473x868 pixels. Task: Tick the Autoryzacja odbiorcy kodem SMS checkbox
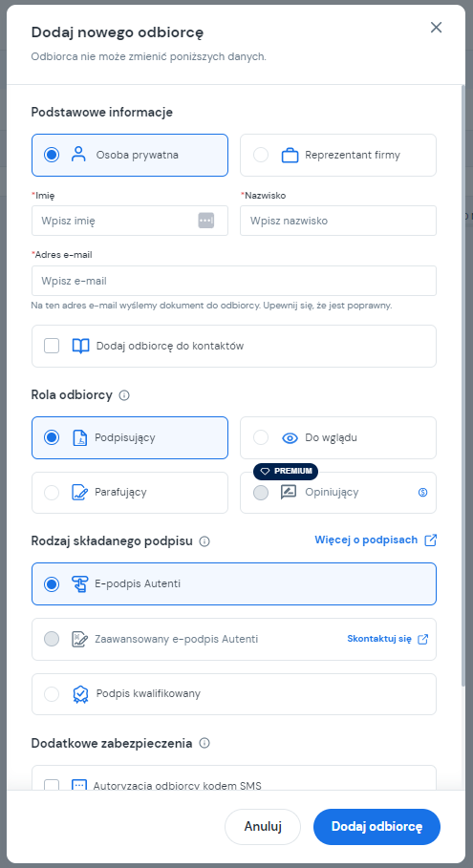tap(52, 786)
